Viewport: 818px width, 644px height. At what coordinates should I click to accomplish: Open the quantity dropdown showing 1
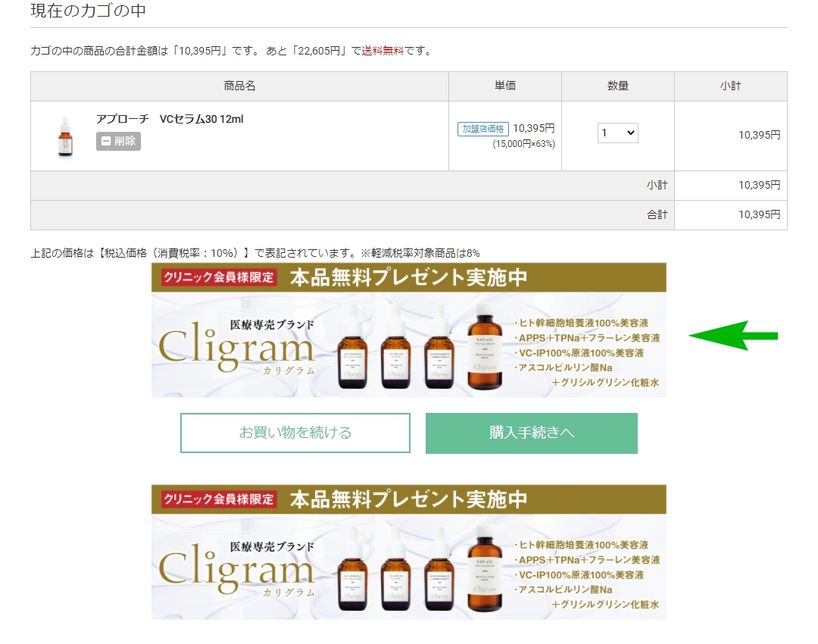pyautogui.click(x=618, y=133)
